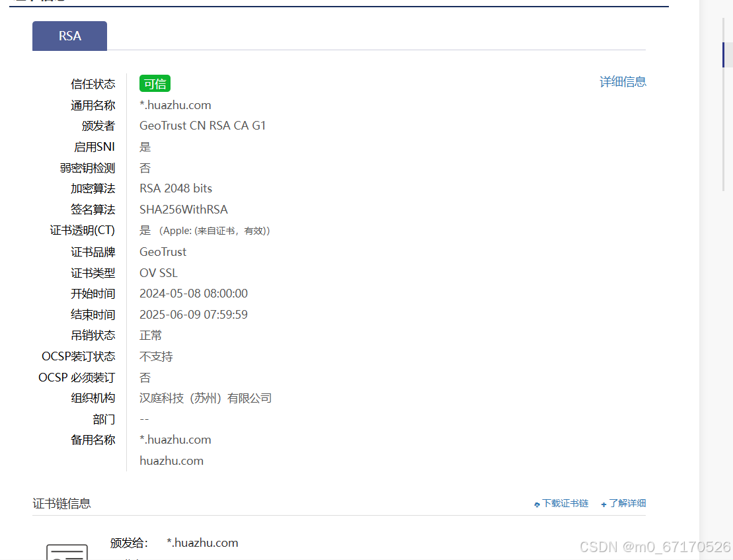
Task: Click the 吊销状态 label
Action: point(93,336)
